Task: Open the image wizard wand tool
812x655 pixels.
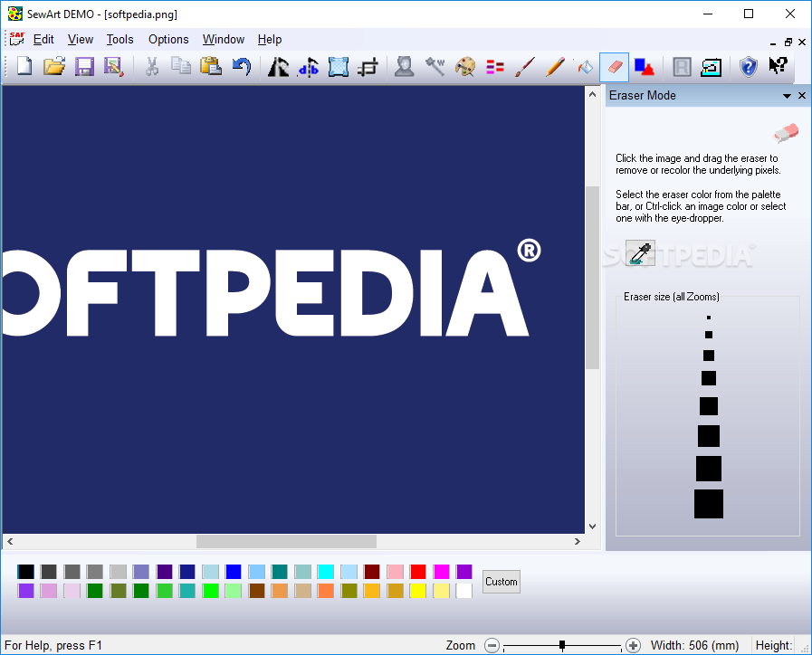Action: coord(435,67)
